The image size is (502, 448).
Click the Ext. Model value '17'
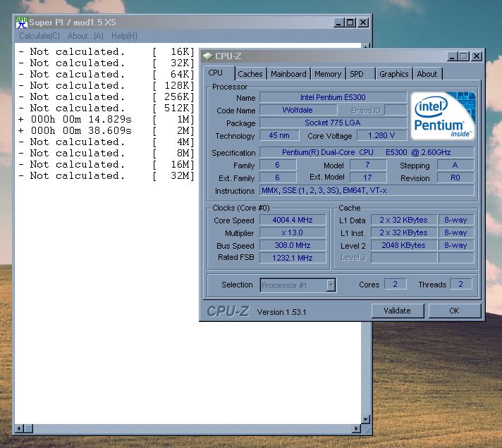click(368, 178)
